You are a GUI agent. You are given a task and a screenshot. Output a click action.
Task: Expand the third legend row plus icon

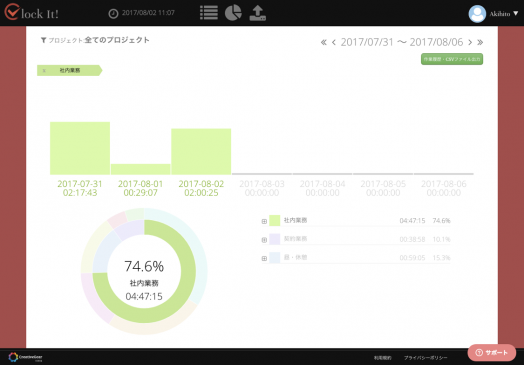264,258
